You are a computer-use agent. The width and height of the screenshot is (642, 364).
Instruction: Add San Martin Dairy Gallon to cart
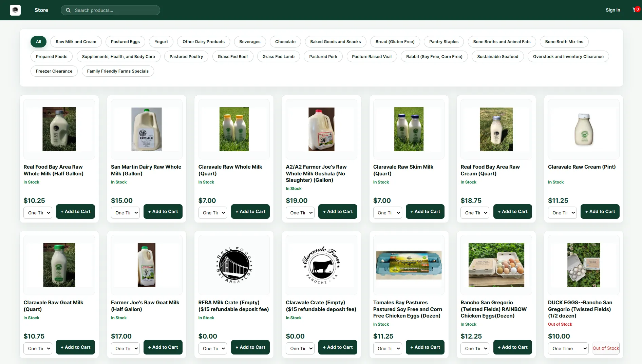(163, 211)
